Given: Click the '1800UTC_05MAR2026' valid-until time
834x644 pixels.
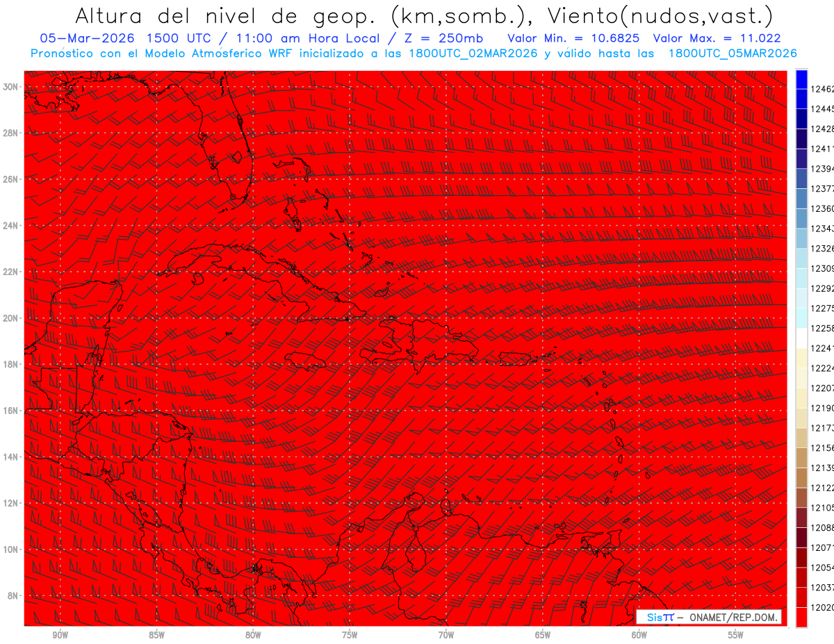Looking at the screenshot, I should pos(733,53).
